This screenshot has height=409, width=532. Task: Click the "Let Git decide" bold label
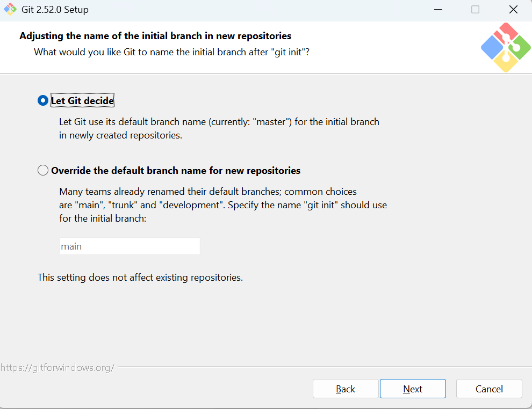click(82, 101)
